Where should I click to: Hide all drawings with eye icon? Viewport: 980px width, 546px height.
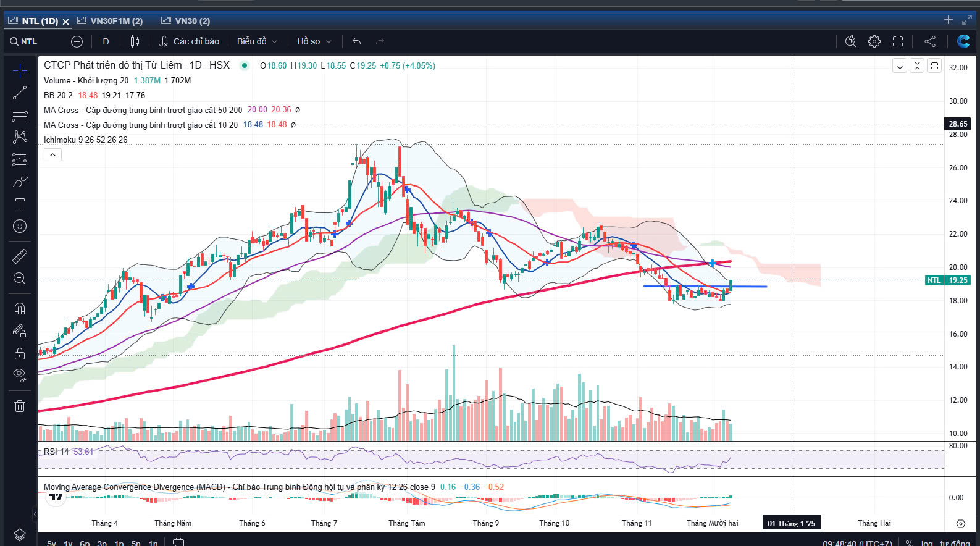pos(20,375)
